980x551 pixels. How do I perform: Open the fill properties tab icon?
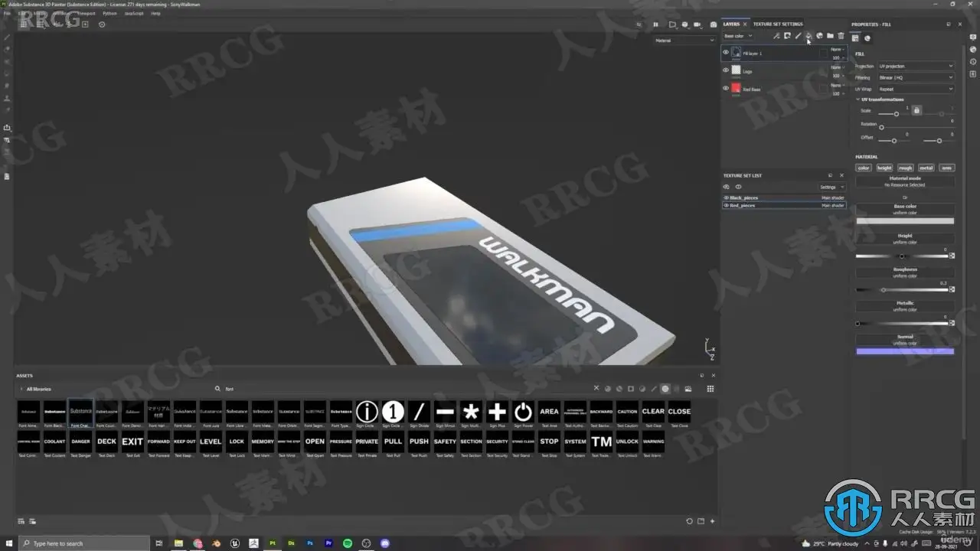tap(856, 38)
